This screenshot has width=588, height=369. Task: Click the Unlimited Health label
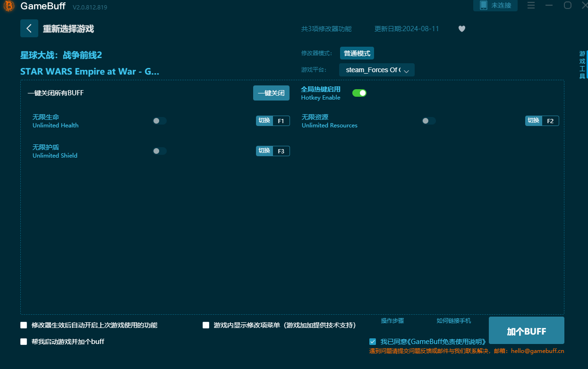[55, 126]
